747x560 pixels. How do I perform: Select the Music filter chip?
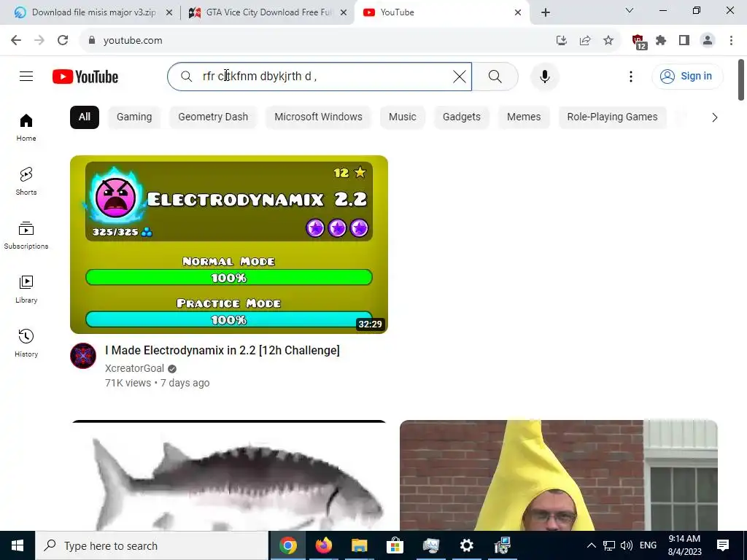click(402, 117)
